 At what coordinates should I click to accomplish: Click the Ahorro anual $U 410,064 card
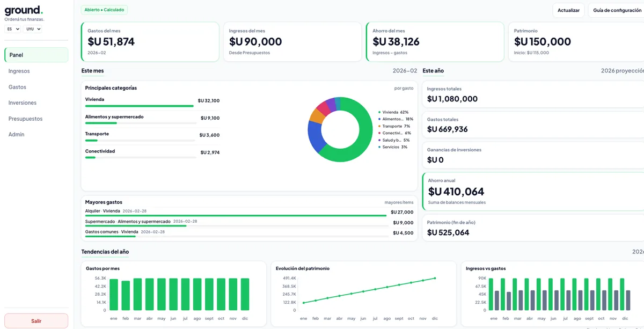pyautogui.click(x=533, y=191)
